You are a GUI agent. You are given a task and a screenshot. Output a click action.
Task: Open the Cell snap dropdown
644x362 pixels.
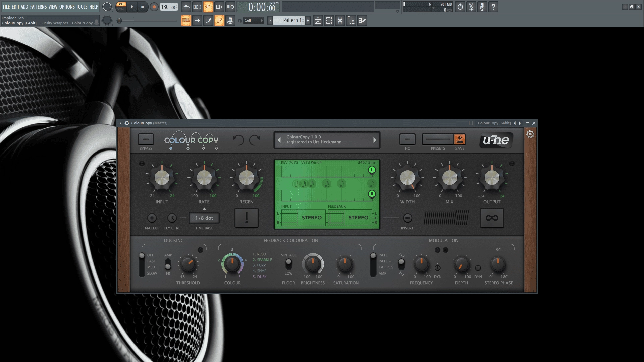point(253,21)
